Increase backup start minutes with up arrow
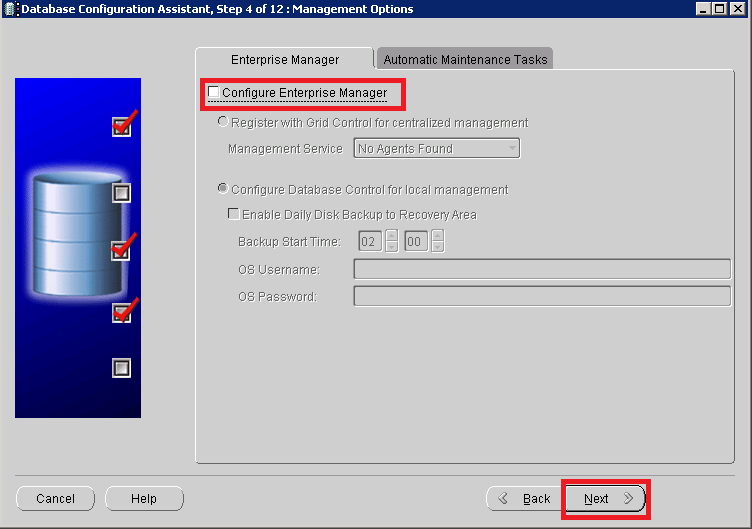Screen dimensions: 752x529 click(437, 235)
